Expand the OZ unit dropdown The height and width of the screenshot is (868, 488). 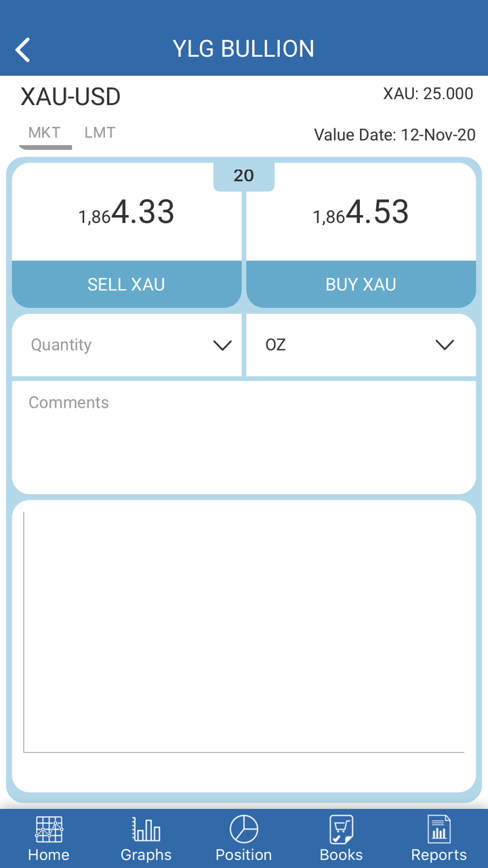tap(361, 345)
